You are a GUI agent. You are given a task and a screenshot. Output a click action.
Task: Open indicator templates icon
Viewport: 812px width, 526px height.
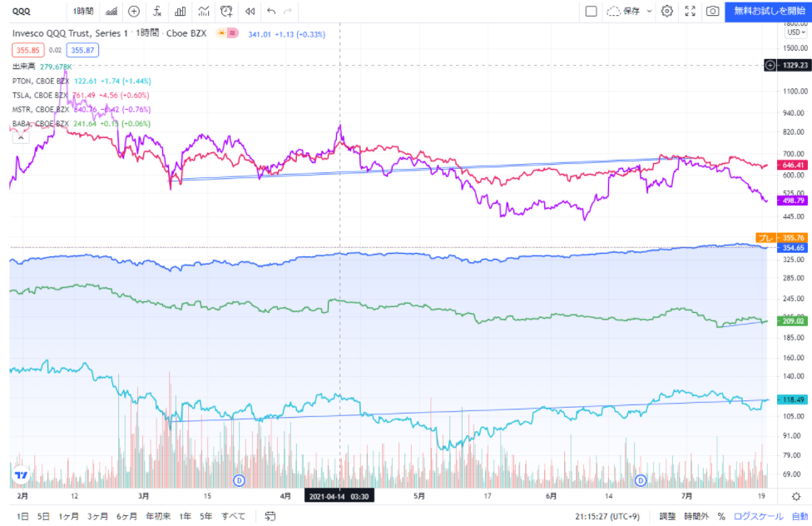coord(204,12)
